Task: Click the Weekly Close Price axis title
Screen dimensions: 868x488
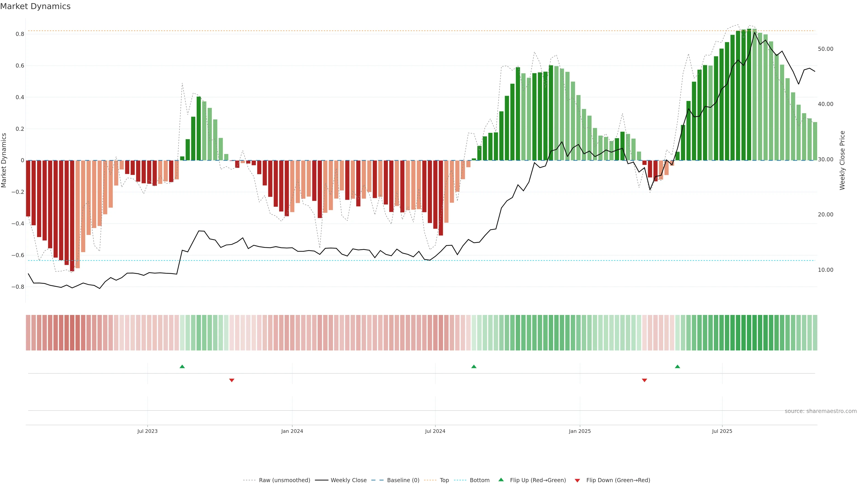Action: click(x=842, y=160)
